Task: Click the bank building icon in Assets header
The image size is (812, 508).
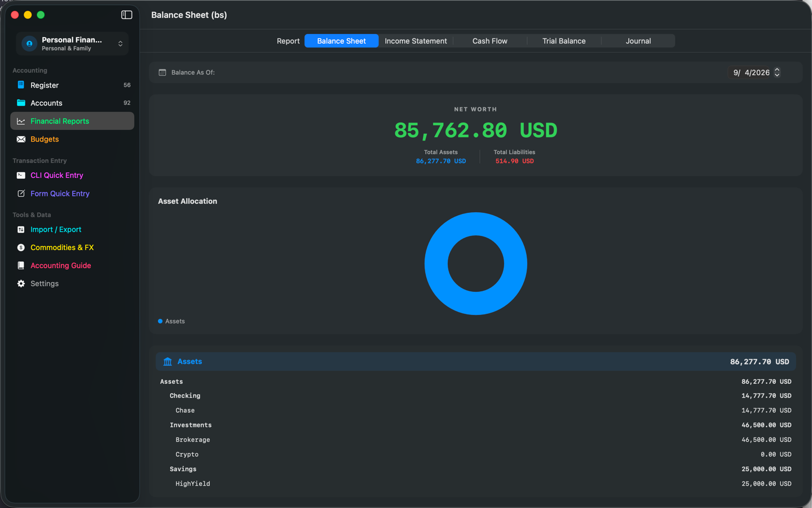Action: pyautogui.click(x=167, y=361)
